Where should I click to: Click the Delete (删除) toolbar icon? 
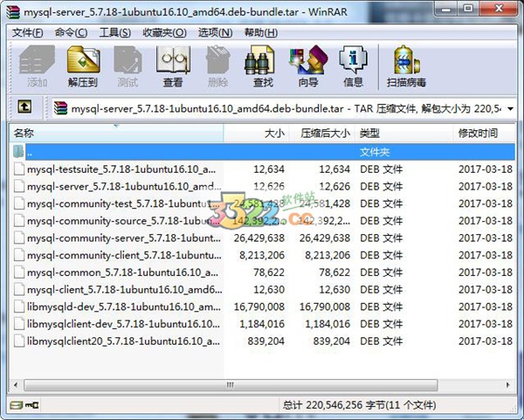pos(217,67)
